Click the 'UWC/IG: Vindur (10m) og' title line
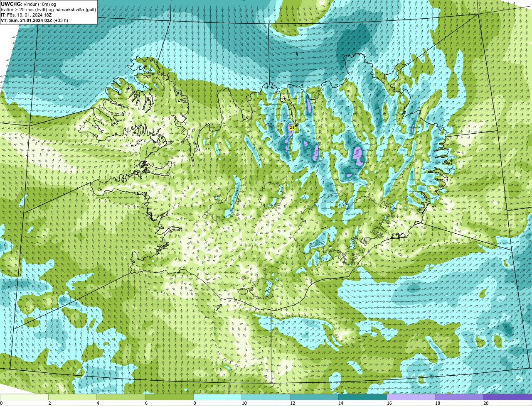Viewport: 532px width, 406px height. pyautogui.click(x=29, y=4)
